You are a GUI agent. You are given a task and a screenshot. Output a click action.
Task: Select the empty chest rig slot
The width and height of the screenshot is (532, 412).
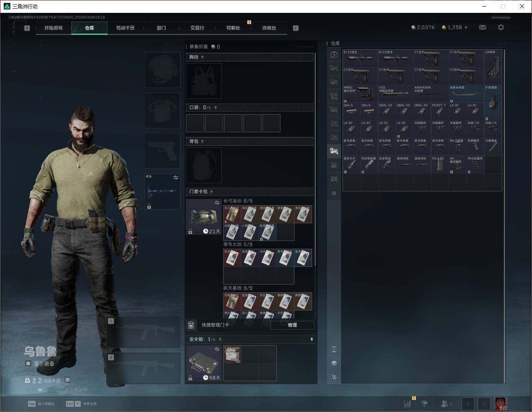(204, 81)
